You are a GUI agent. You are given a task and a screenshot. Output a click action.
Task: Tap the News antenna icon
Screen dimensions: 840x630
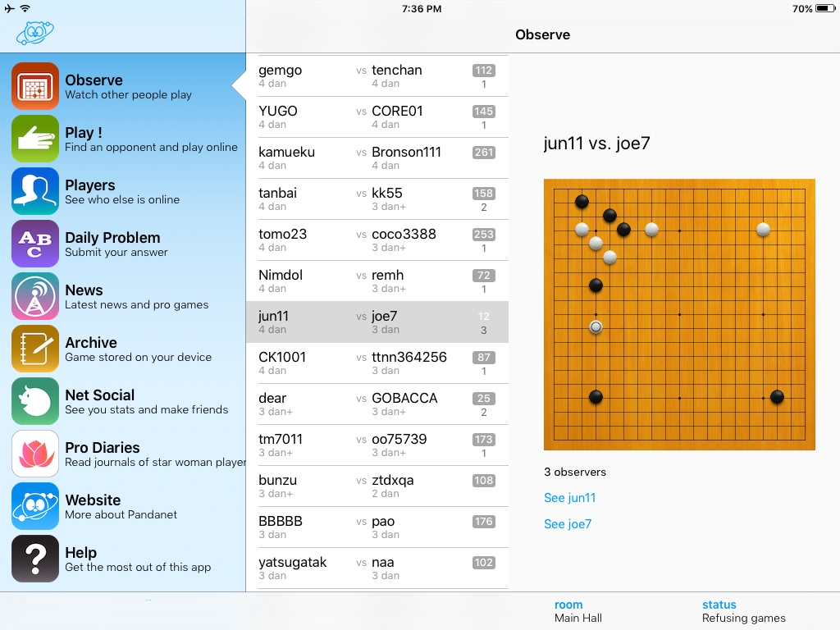pos(35,296)
